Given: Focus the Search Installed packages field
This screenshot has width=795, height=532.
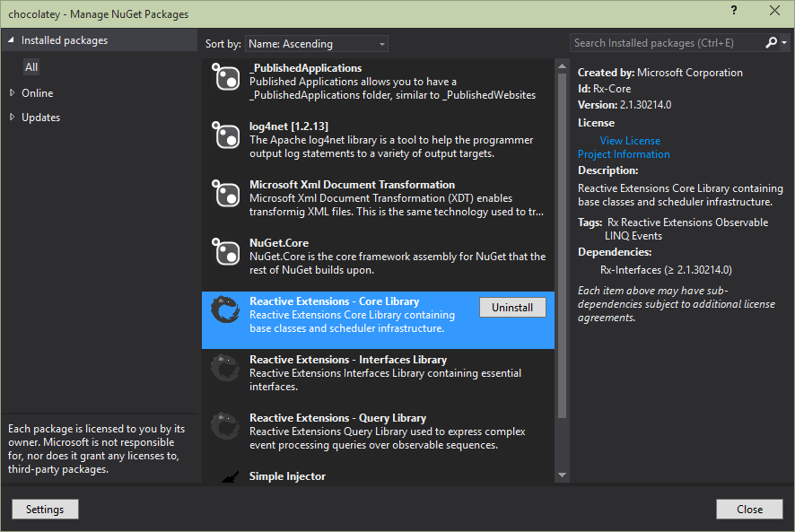Looking at the screenshot, I should (667, 43).
